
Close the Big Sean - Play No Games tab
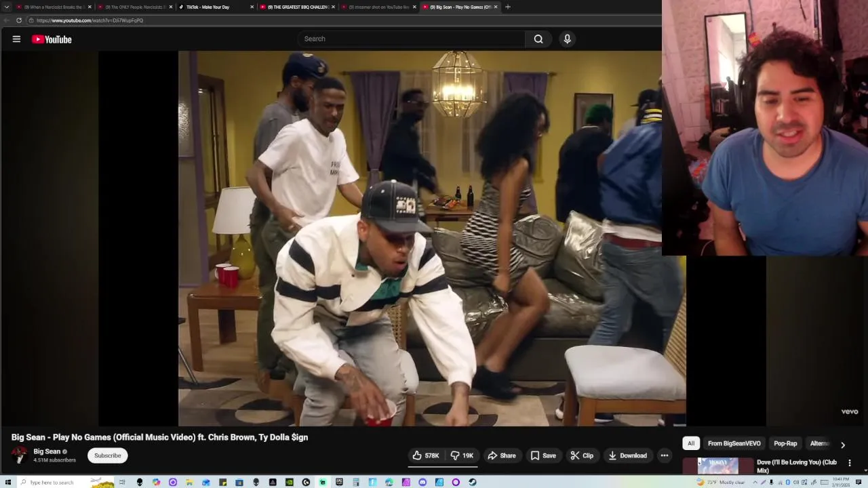point(496,7)
